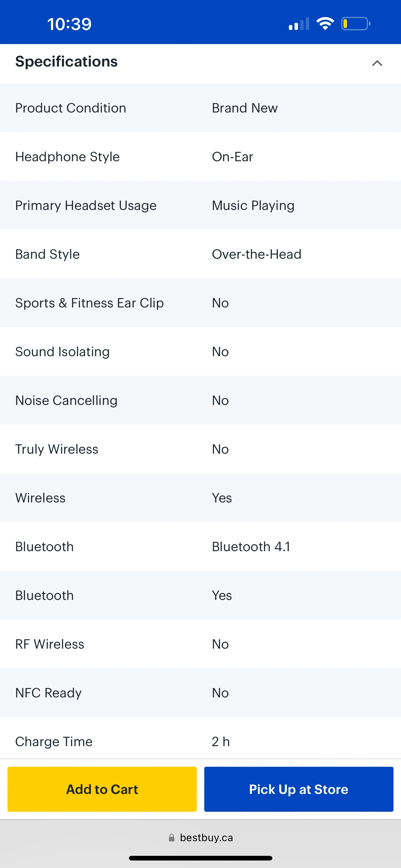Tap the Bluetooth 4.1 value
Viewport: 401px width, 868px height.
point(251,546)
